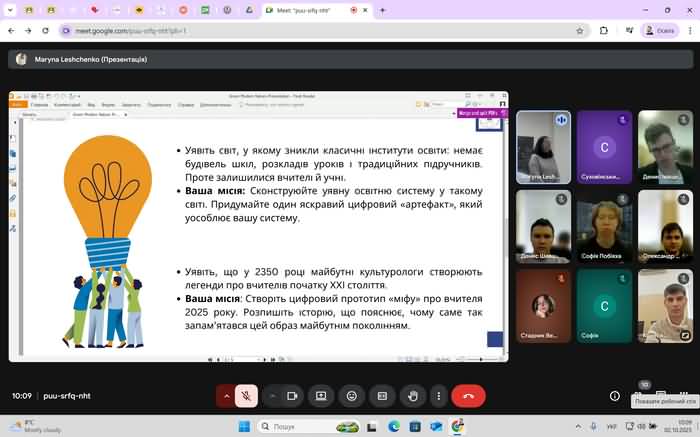Raise your hand in the meeting
The height and width of the screenshot is (437, 700).
click(411, 396)
